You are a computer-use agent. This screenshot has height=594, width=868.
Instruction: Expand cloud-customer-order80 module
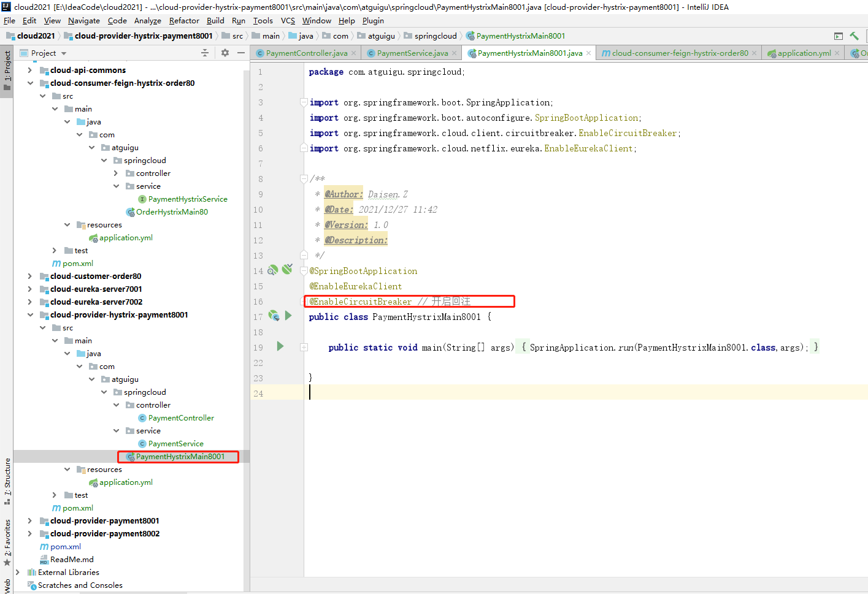[x=29, y=276]
